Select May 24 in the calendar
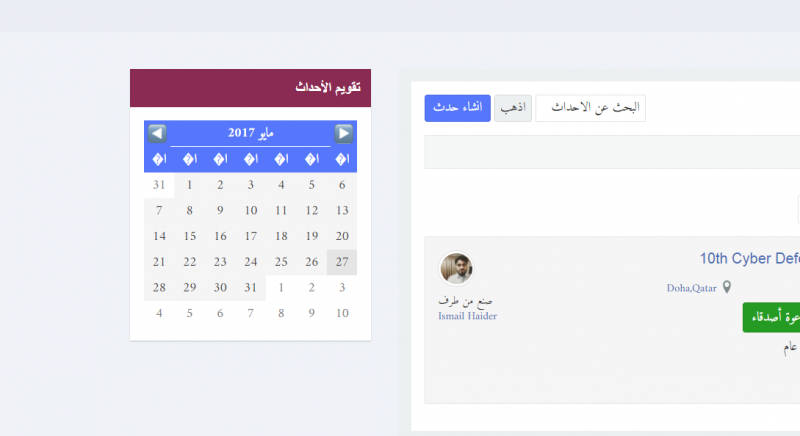 (x=251, y=262)
